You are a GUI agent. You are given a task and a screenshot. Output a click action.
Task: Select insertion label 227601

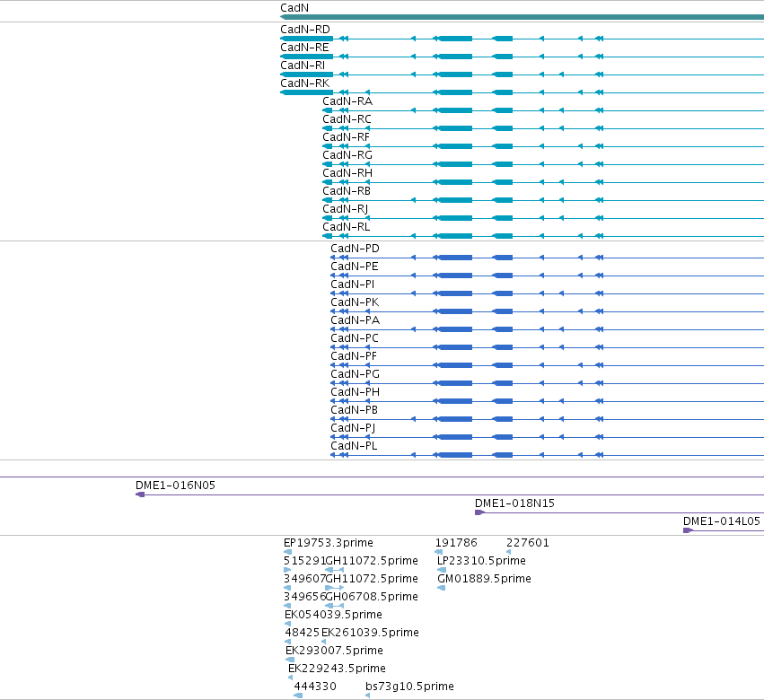coord(528,543)
